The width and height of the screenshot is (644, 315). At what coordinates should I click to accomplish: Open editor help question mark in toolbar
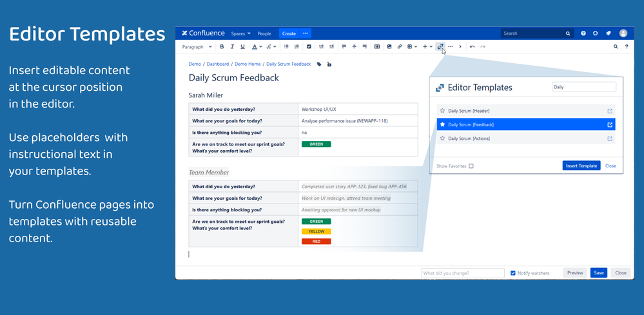click(627, 47)
